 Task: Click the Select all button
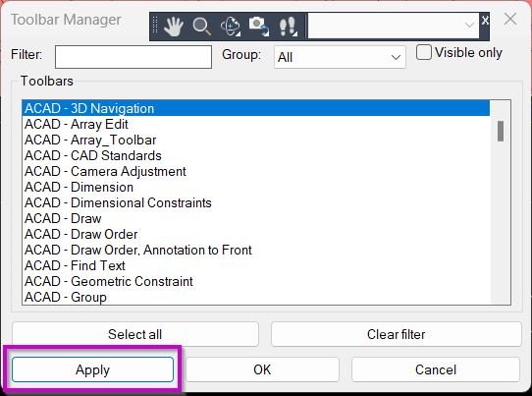click(135, 334)
